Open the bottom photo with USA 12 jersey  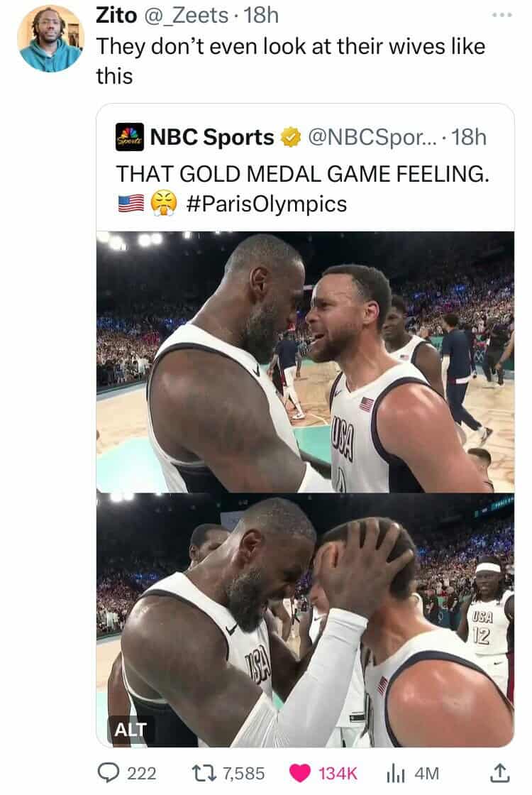305,620
